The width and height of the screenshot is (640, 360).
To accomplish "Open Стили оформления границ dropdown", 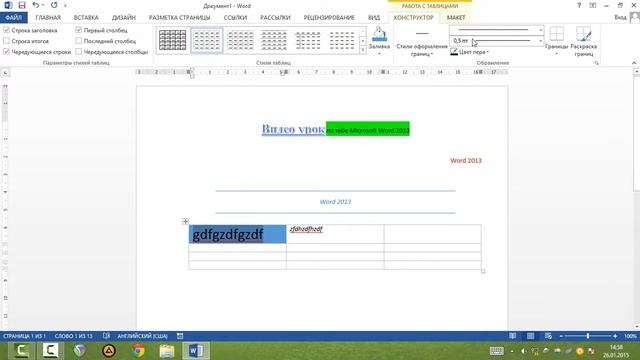I will coord(422,50).
